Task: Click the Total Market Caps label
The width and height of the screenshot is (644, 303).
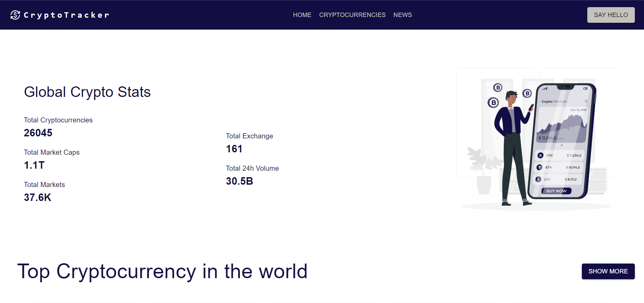Action: click(52, 152)
